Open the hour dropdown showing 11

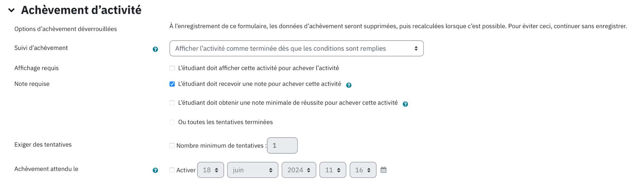coord(333,170)
